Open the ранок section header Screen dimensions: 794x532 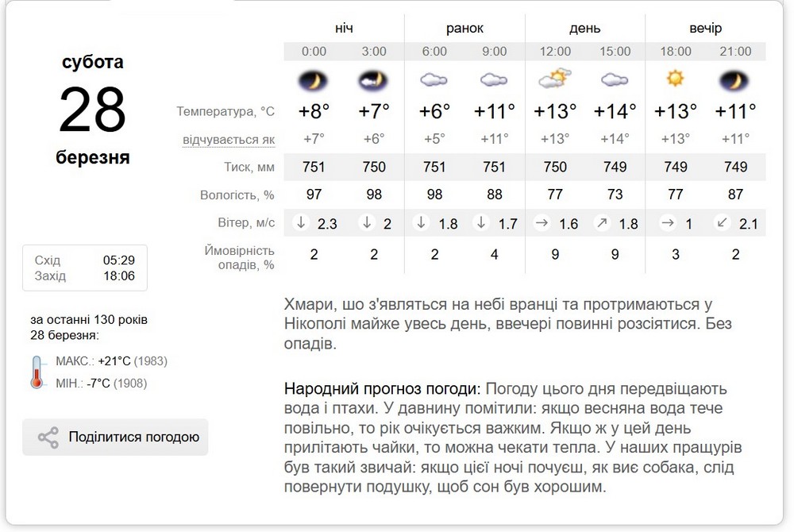[465, 28]
